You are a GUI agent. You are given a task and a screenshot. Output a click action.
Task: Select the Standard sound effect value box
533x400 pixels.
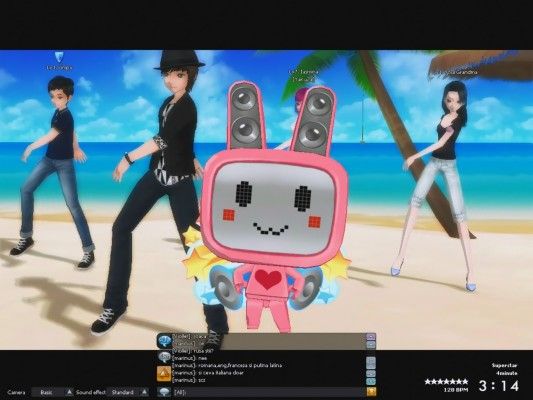coord(123,392)
